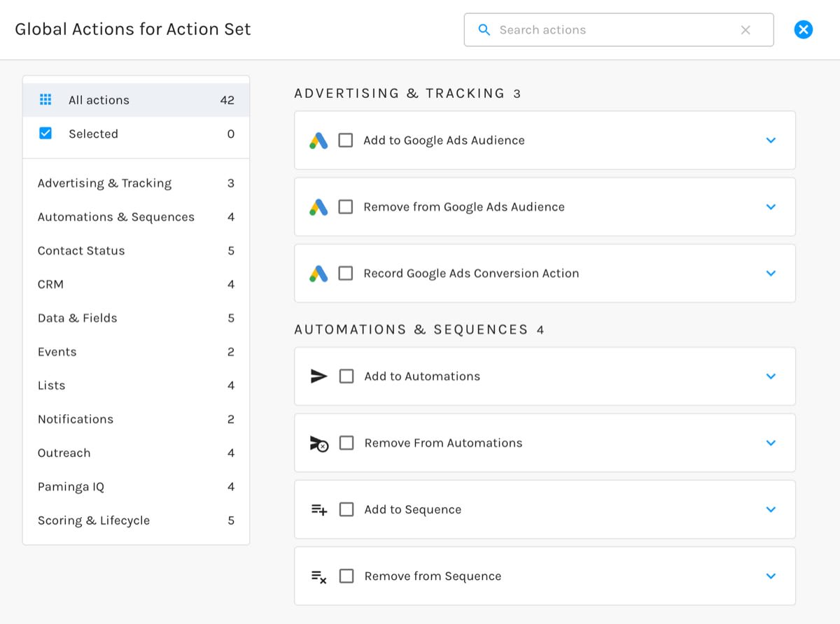Close the Global Actions dialog

click(804, 29)
